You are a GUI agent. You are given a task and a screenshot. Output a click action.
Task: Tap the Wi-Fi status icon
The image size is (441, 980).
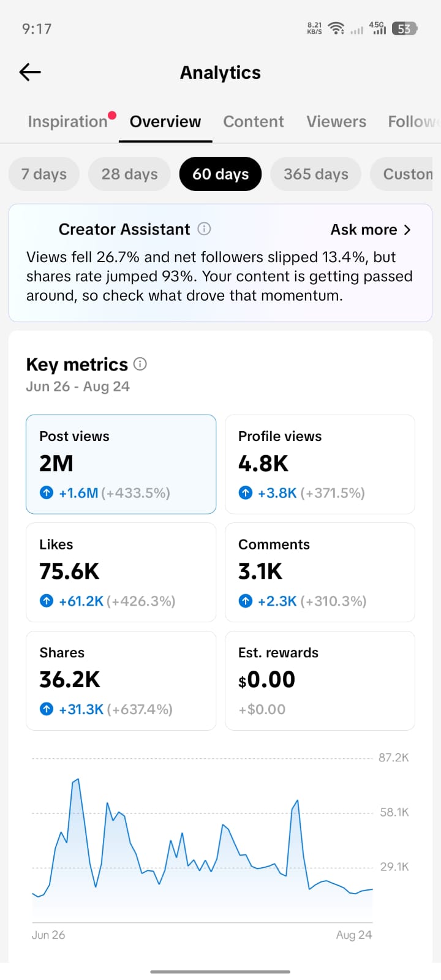pos(336,28)
